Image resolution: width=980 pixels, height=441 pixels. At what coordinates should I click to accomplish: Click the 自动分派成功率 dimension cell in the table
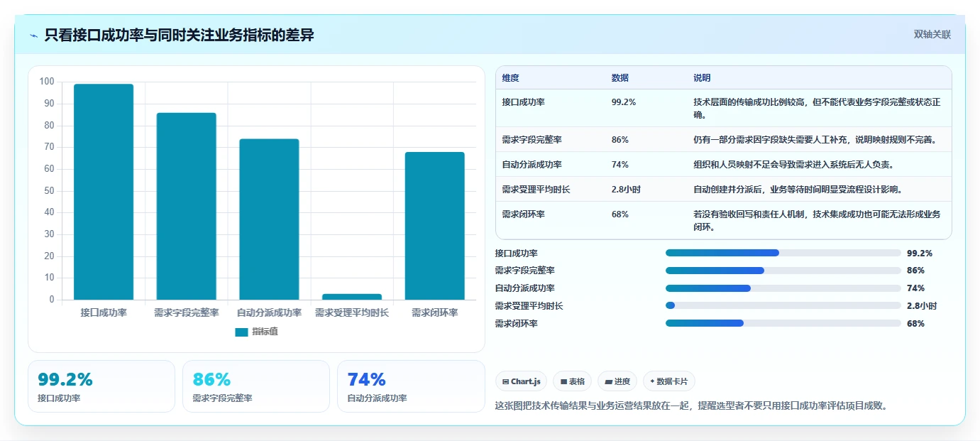pos(532,165)
